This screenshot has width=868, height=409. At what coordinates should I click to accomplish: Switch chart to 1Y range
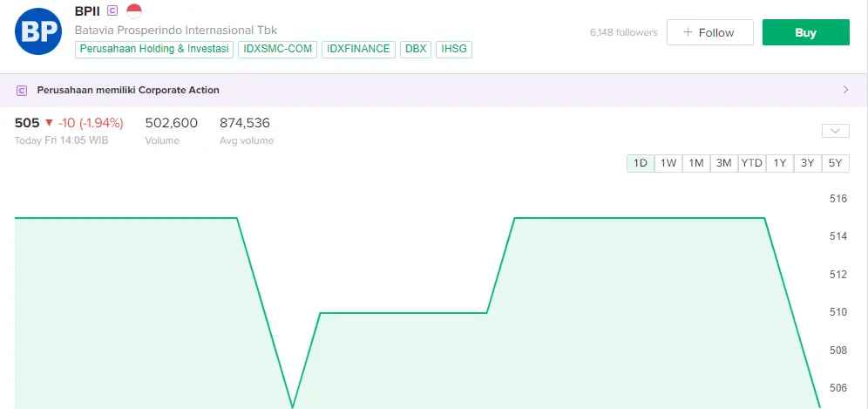point(779,163)
